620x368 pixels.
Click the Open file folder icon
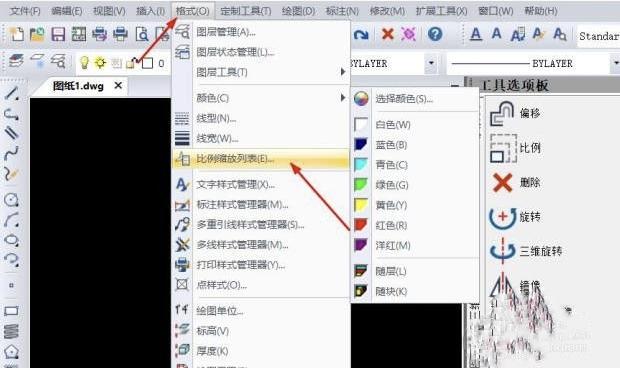click(x=37, y=34)
